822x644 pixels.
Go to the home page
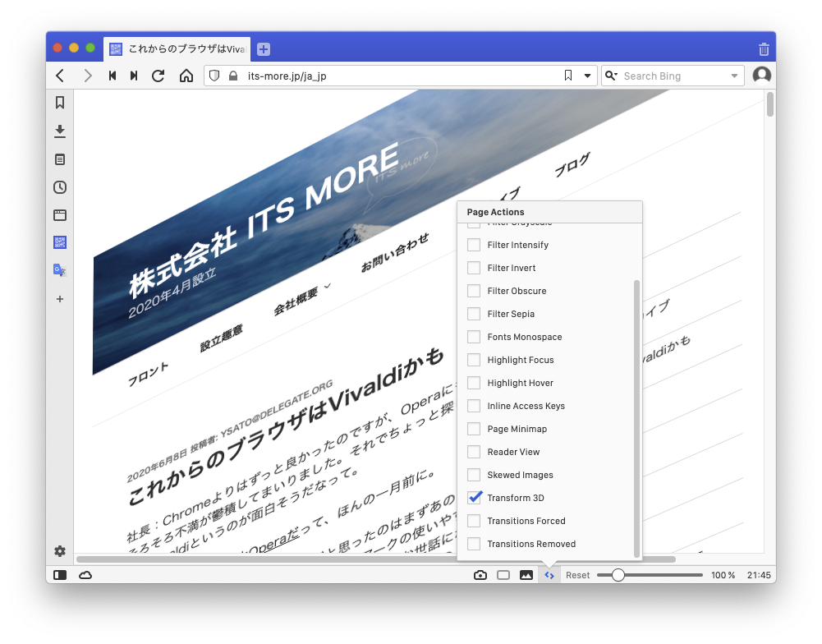(x=186, y=76)
